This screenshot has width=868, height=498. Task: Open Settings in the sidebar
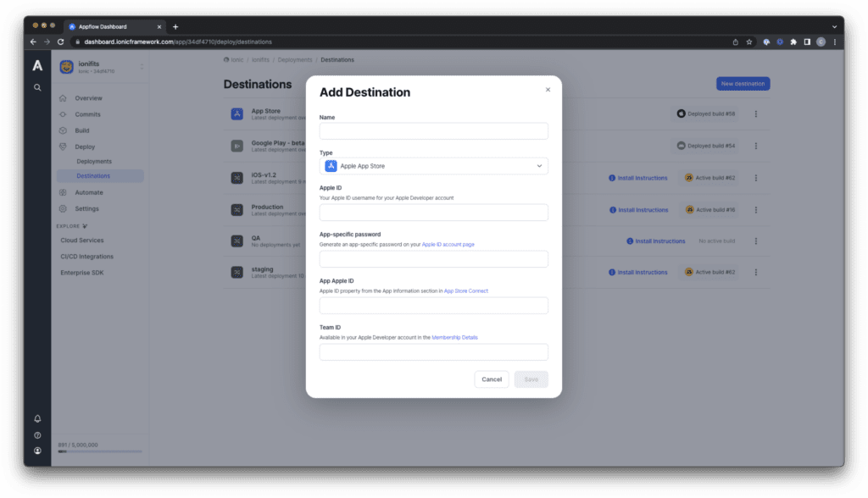(87, 209)
